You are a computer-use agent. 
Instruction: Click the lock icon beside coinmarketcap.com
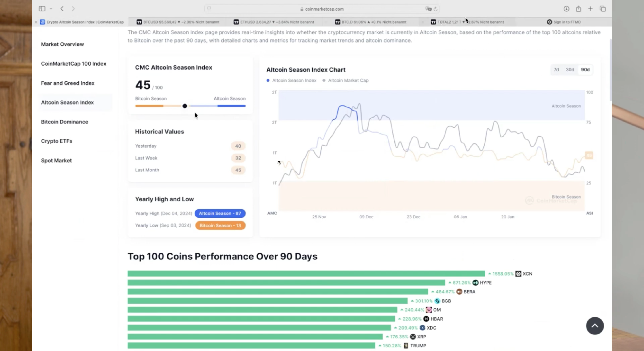pos(302,9)
